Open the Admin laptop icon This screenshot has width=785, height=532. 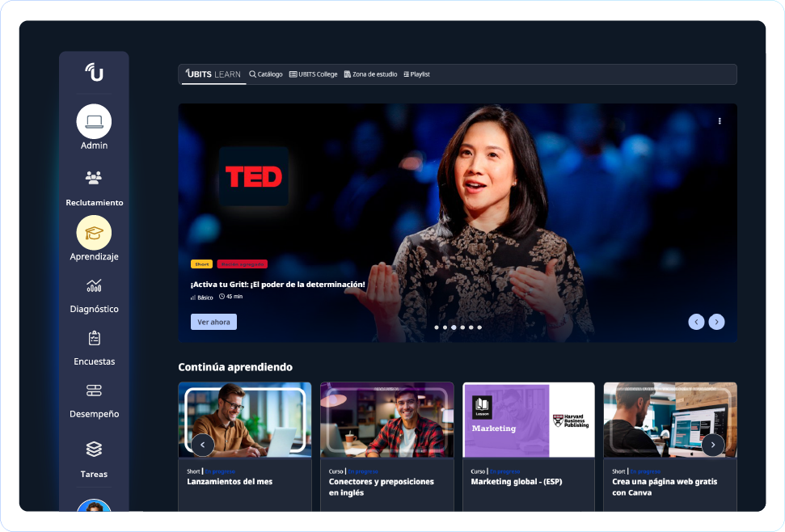(x=94, y=121)
